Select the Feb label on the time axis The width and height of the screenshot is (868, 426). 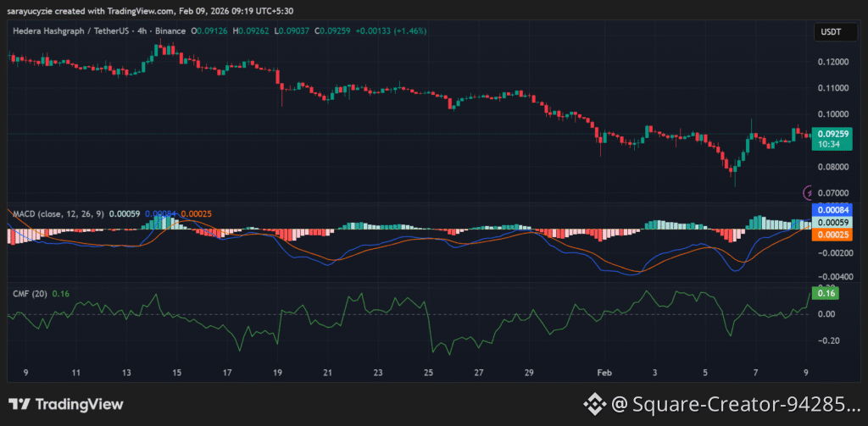(x=604, y=372)
